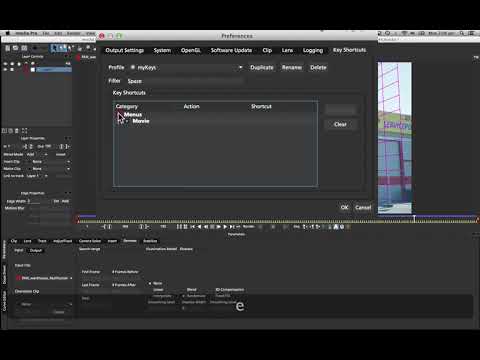Click the shortcut entry box above Clear
480x360 pixels.
click(340, 110)
